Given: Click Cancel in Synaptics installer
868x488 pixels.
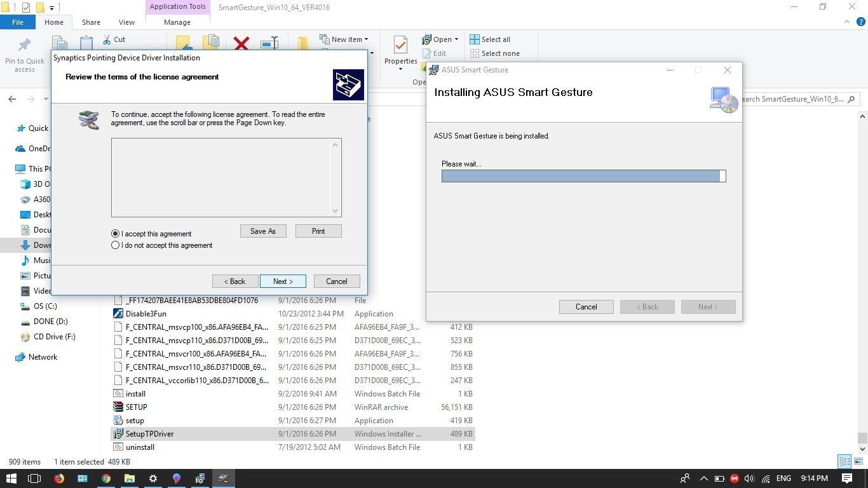Looking at the screenshot, I should [x=337, y=281].
